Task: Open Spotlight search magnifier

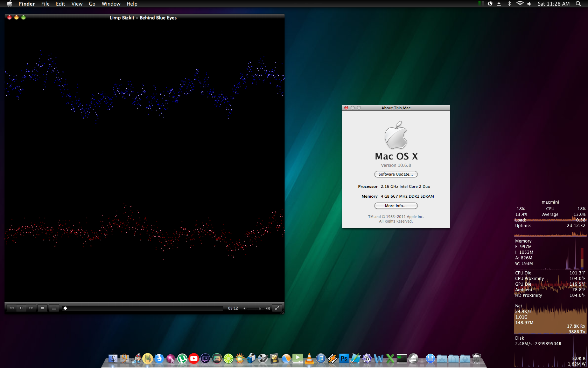Action: click(x=578, y=4)
